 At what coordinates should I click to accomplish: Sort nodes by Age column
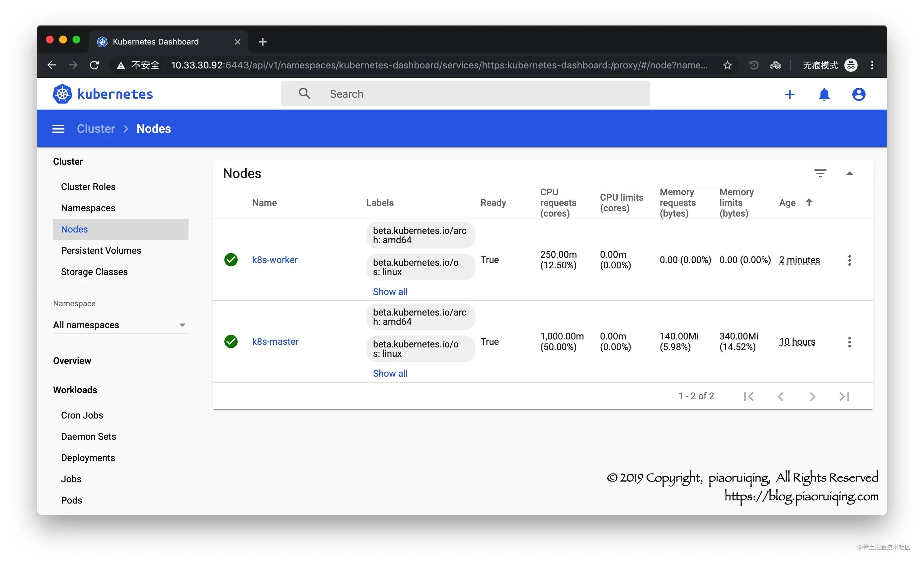point(788,203)
